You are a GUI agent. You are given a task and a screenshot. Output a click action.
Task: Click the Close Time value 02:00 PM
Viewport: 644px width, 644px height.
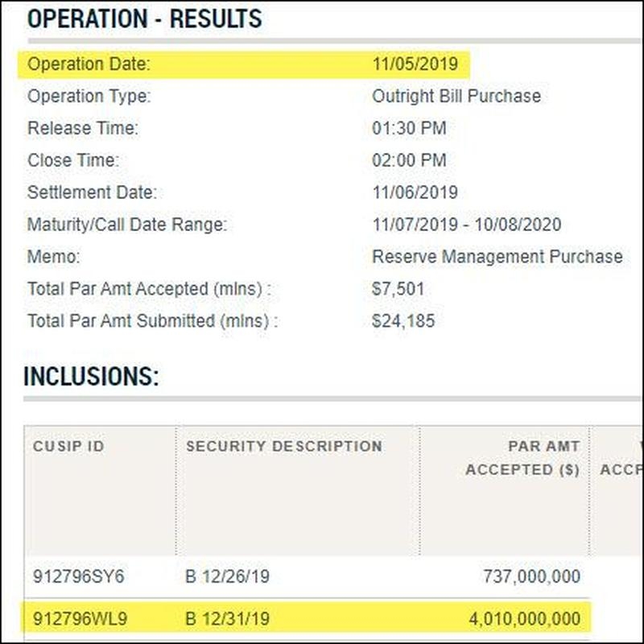(x=409, y=161)
